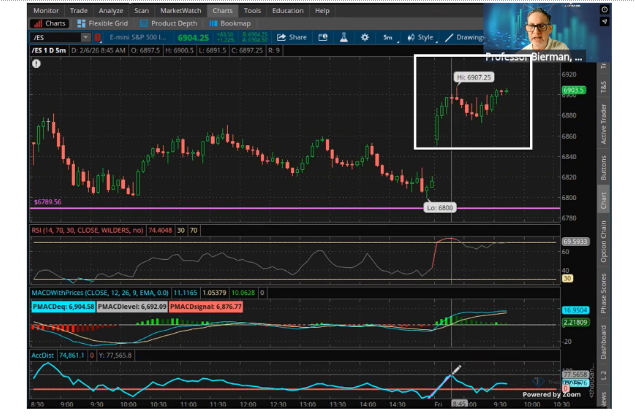Open the Bookmap view
Viewport: 635px width, 420px height.
[230, 23]
